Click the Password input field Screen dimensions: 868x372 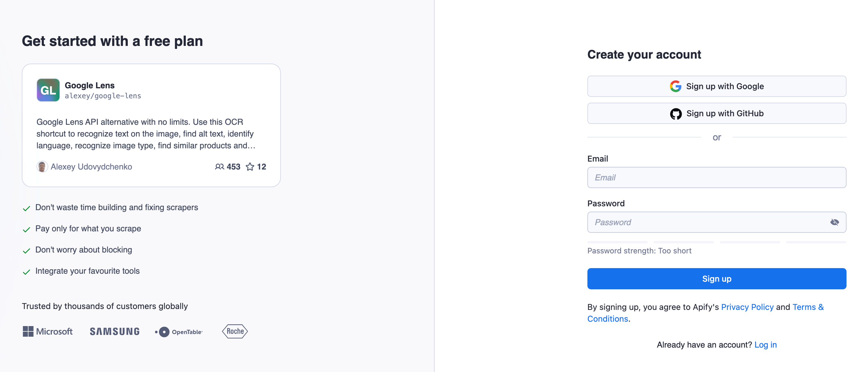[x=708, y=222]
